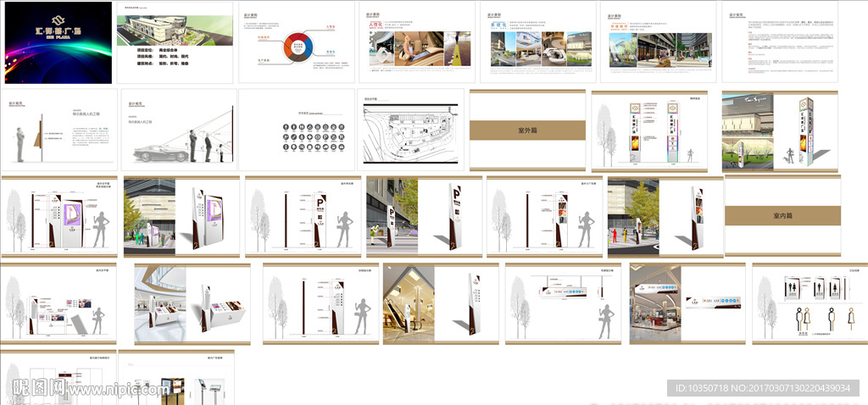Open the 系统化 design principle page
This screenshot has width=868, height=405.
538,42
